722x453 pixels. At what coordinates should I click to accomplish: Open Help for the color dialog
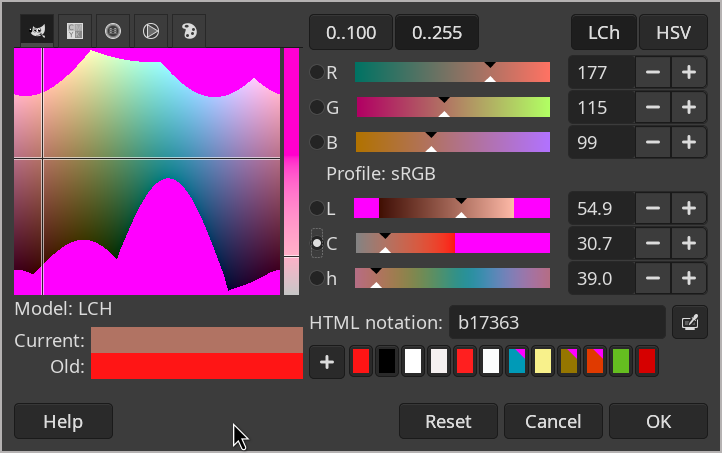pos(63,421)
